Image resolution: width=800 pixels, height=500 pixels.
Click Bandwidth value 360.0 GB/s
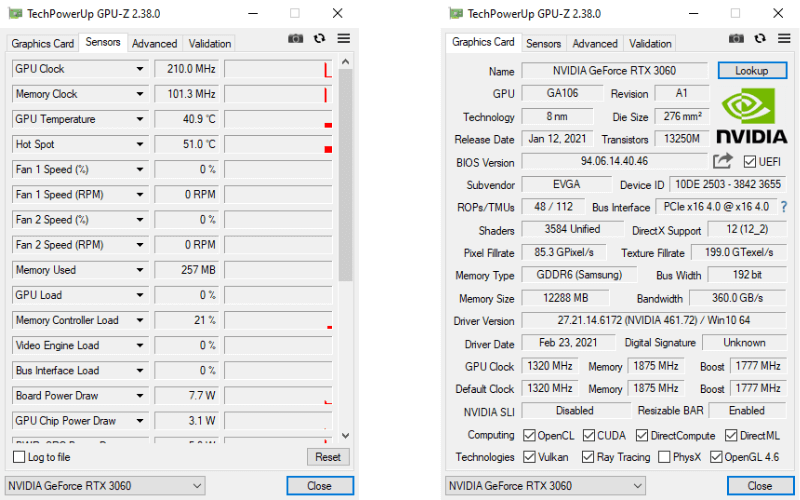click(738, 298)
